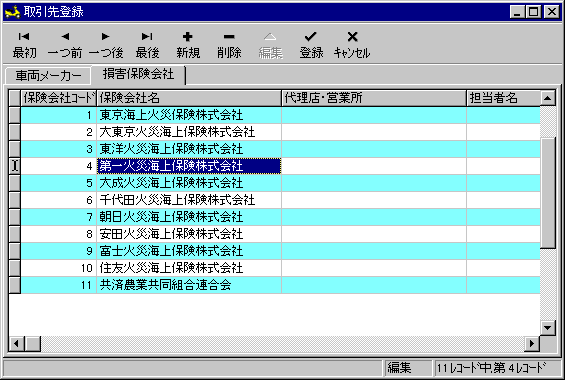Select 千代田火災海上保険株式会社 cell
Screen dimensions: 565x380
click(x=189, y=200)
